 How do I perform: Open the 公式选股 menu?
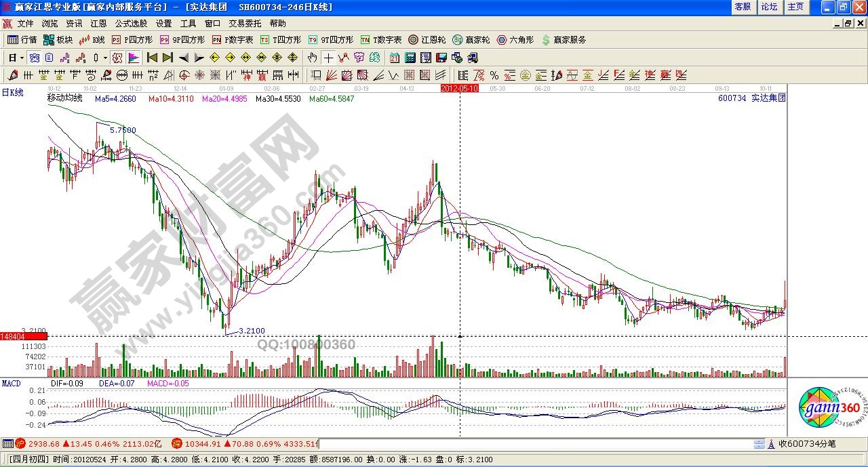pos(131,23)
